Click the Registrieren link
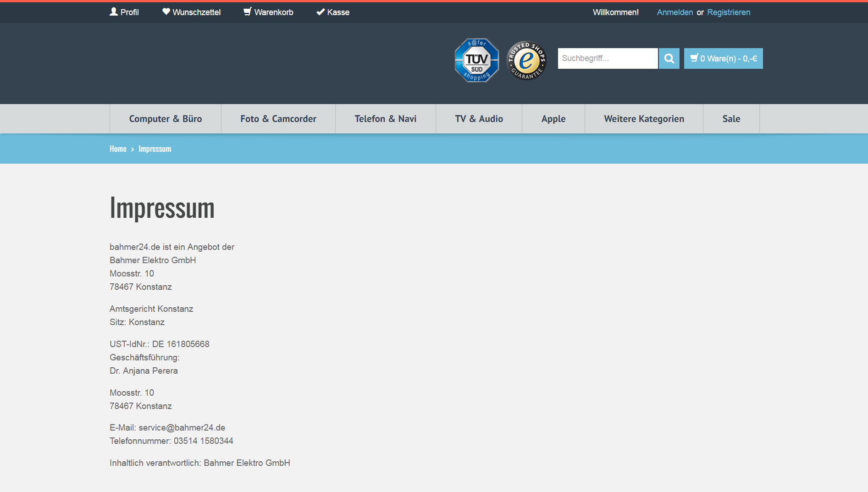The height and width of the screenshot is (492, 868). point(729,12)
